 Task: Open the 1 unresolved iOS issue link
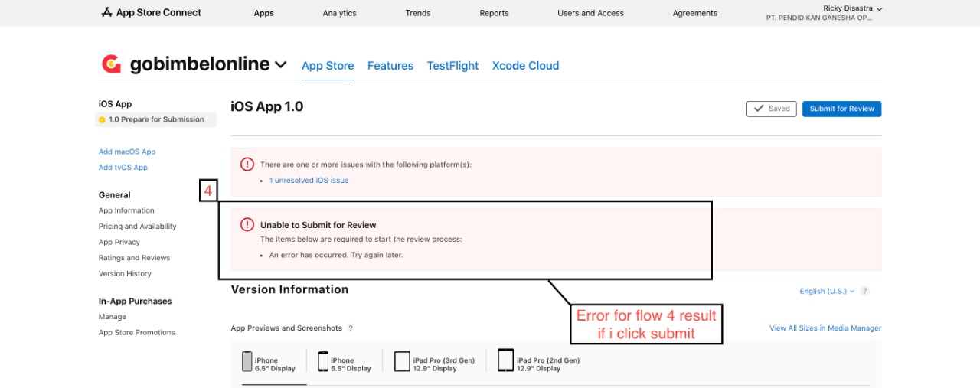[309, 181]
